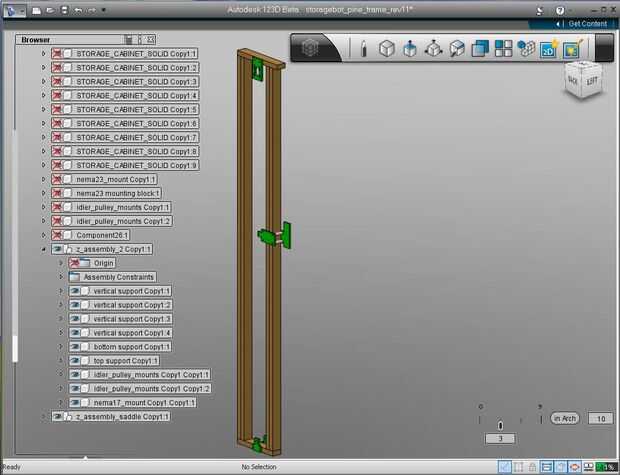Hide vertical support Copy1:1
Screen dimensions: 620x475
75,291
